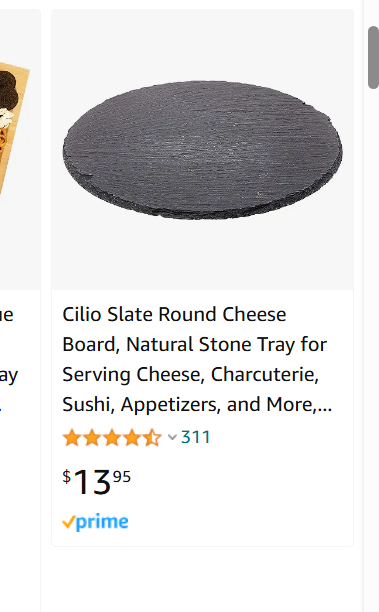The width and height of the screenshot is (379, 612).
Task: Click the half-filled fifth star
Action: click(x=152, y=438)
